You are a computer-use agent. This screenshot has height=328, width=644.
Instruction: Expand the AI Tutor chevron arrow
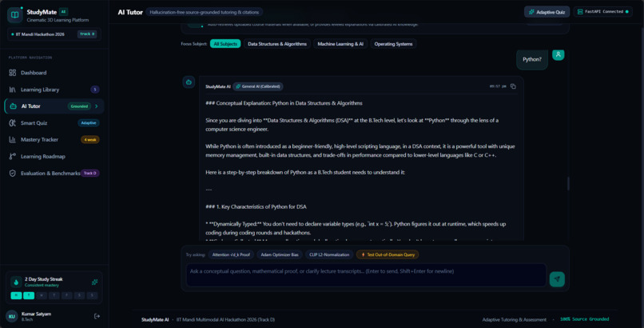[97, 106]
